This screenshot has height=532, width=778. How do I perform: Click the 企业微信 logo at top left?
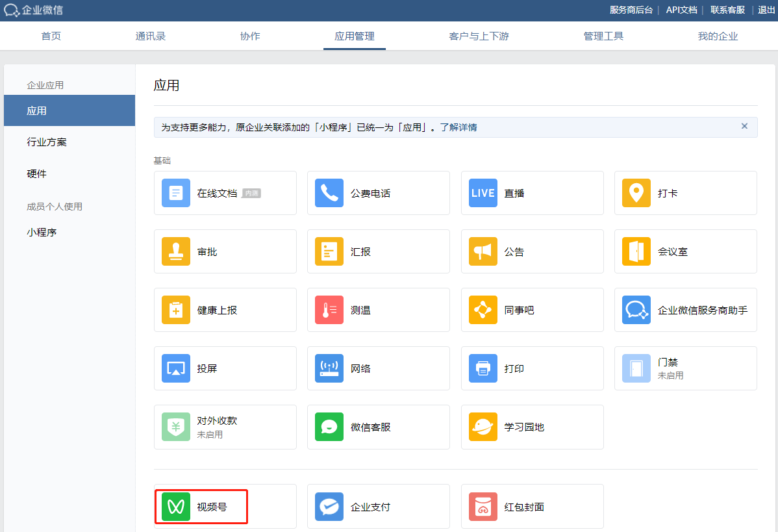pyautogui.click(x=33, y=10)
